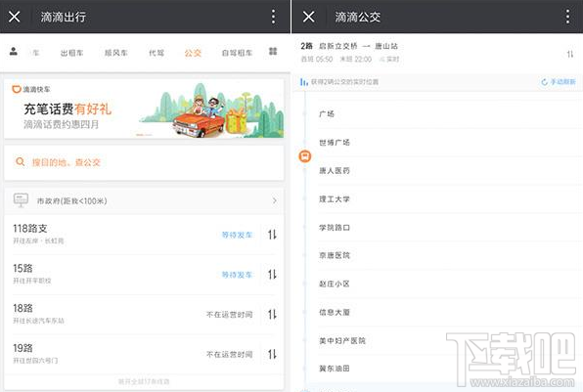Screen dimensions: 583x392
Task: Reverse direction for 19路
Action: click(272, 354)
